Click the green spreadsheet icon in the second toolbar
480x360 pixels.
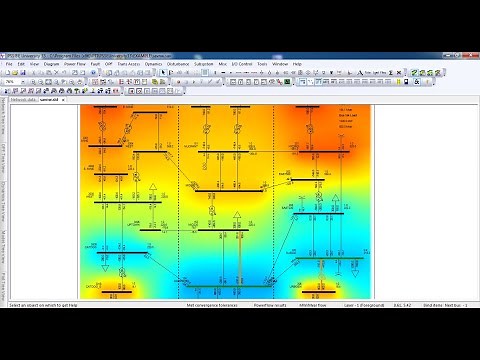(x=287, y=82)
